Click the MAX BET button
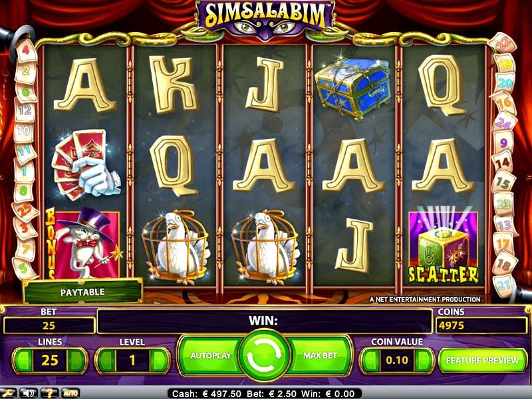532x399 pixels. tap(320, 356)
